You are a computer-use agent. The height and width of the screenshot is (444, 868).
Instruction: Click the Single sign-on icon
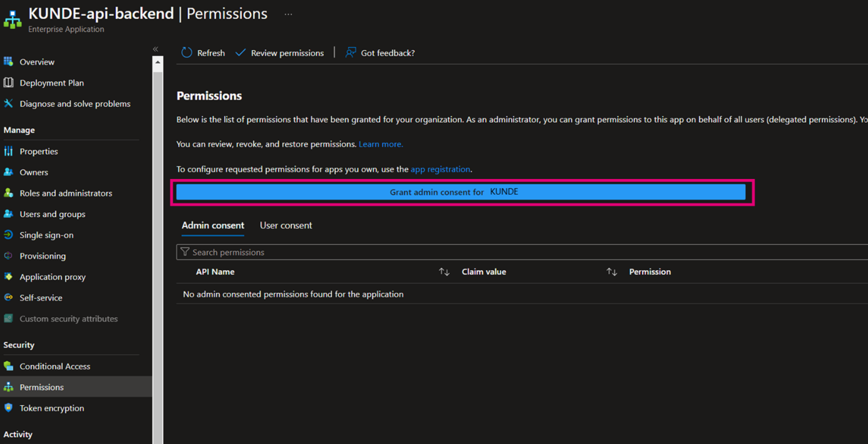tap(9, 235)
